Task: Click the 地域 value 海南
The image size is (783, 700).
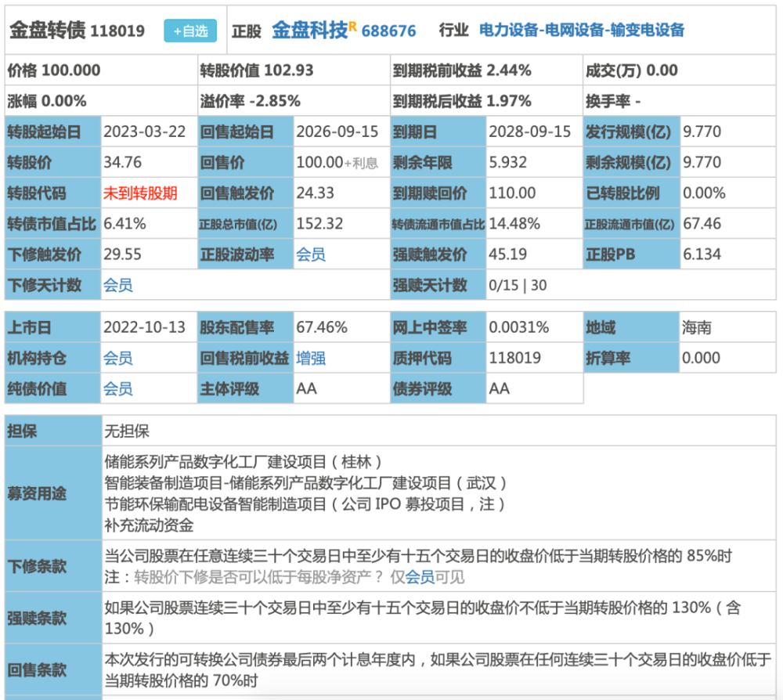Action: tap(697, 327)
